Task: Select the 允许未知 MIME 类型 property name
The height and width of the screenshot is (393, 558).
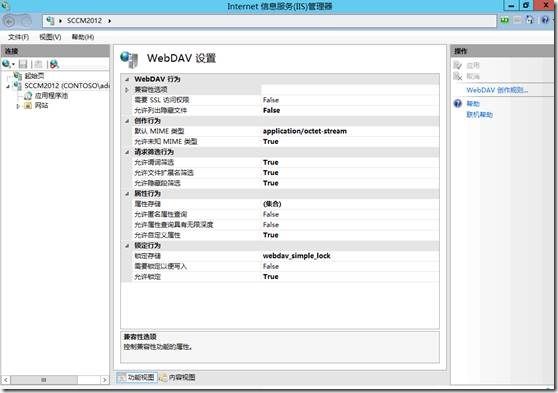Action: (165, 142)
